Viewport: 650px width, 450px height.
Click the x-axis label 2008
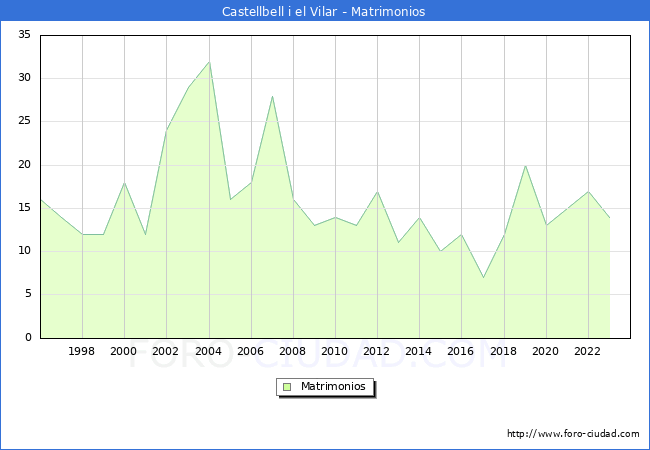[293, 351]
